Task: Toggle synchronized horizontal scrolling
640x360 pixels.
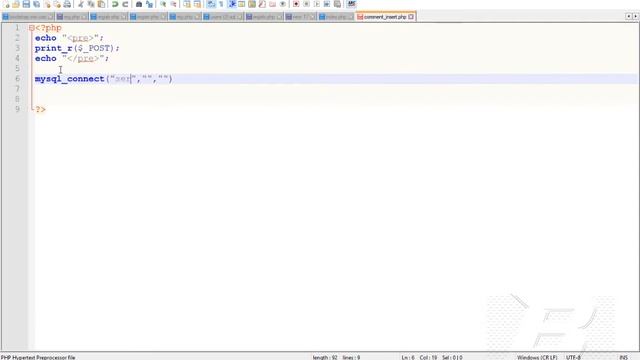Action: tap(197, 4)
